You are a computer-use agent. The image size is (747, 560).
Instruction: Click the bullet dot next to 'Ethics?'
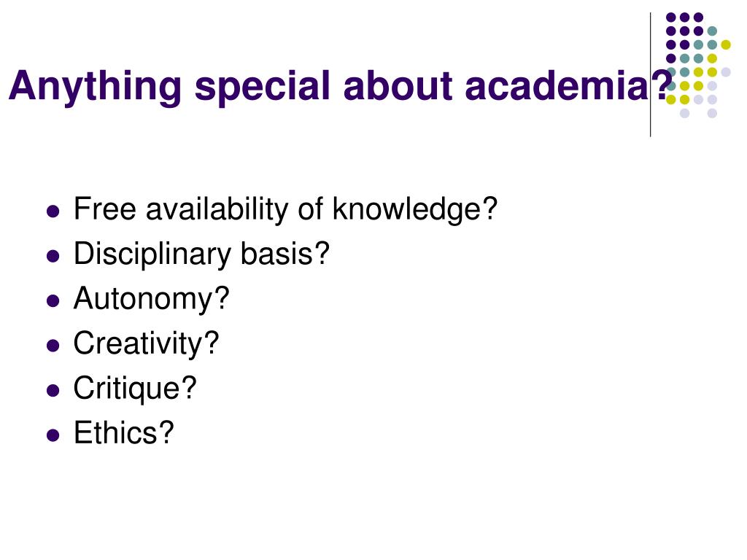coord(53,435)
